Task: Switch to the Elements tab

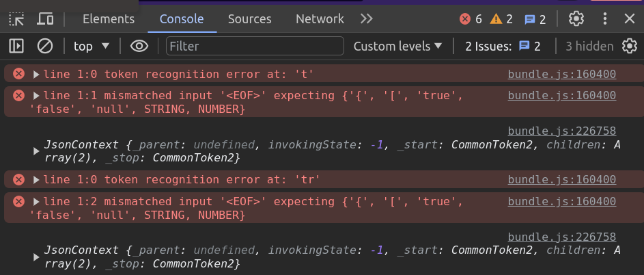Action: coord(109,19)
